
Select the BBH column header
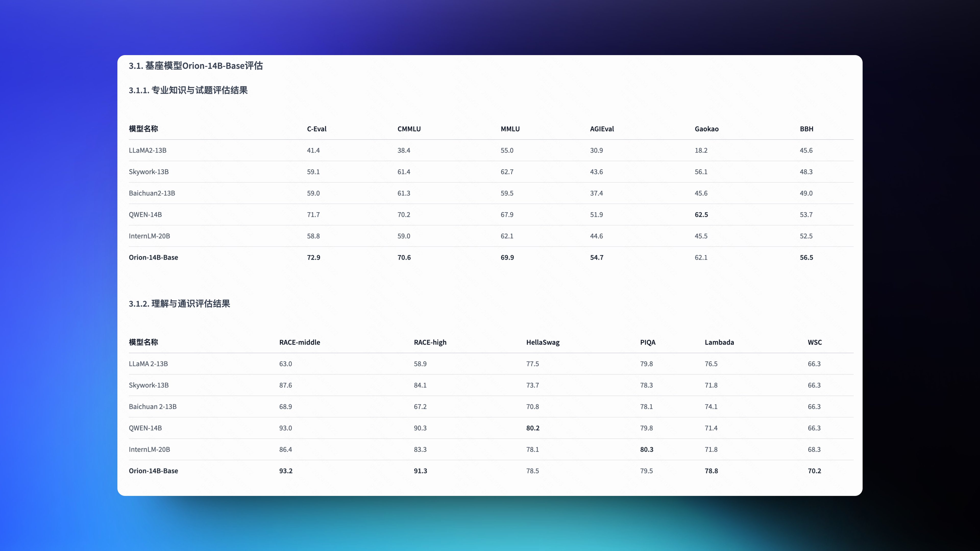tap(806, 129)
